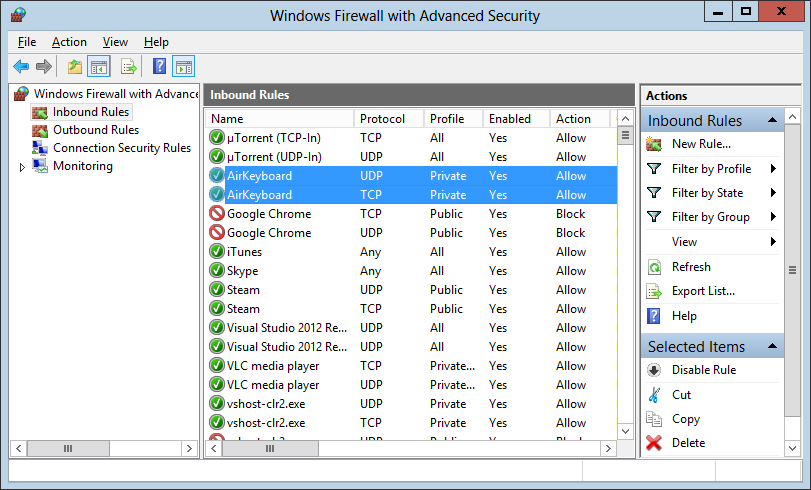Click the rules list horizontal scroll right arrow

point(608,448)
